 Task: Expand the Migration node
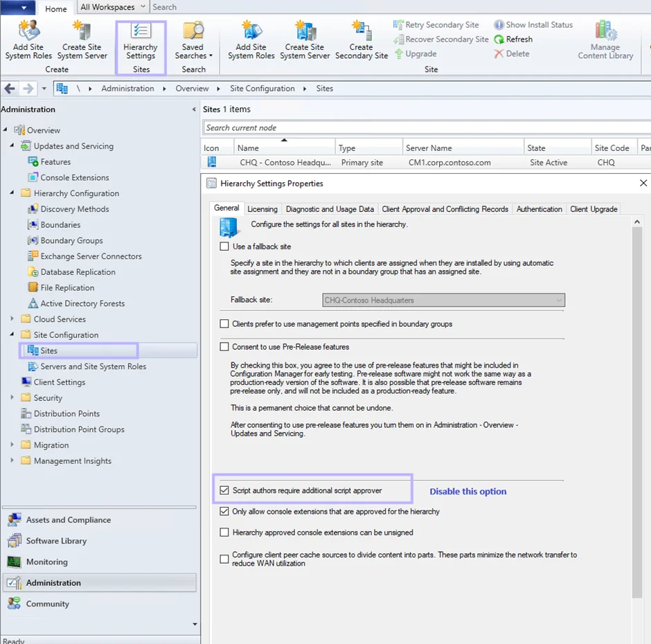coord(12,445)
